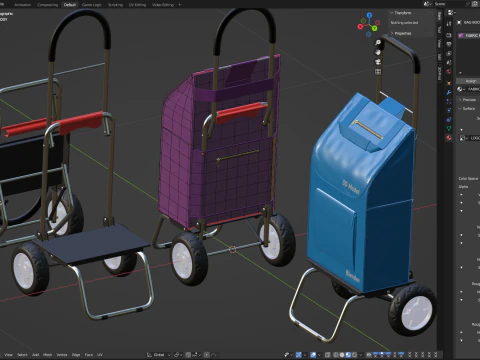Open the Scene properties tab icon
This screenshot has height=360, width=480.
(449, 62)
